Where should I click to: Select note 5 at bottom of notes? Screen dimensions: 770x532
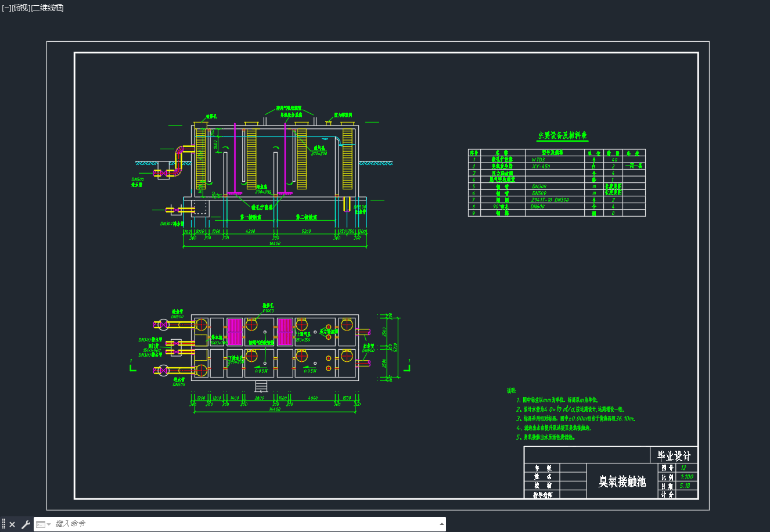[546, 437]
